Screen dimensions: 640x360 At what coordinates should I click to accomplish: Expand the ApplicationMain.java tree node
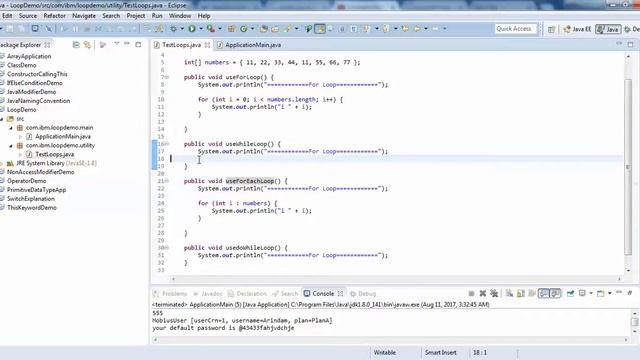click(20, 137)
